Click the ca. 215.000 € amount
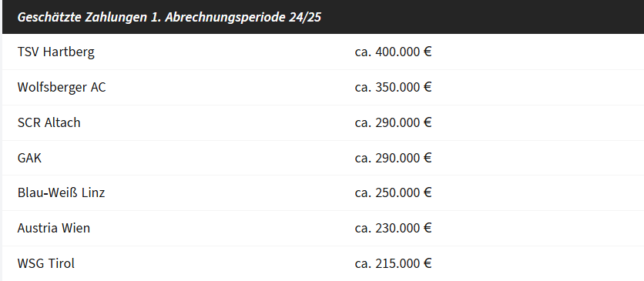The height and width of the screenshot is (281, 644). (393, 263)
